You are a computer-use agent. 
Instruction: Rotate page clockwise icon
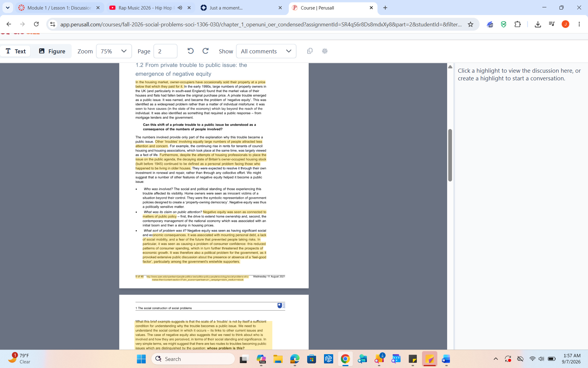(x=205, y=51)
